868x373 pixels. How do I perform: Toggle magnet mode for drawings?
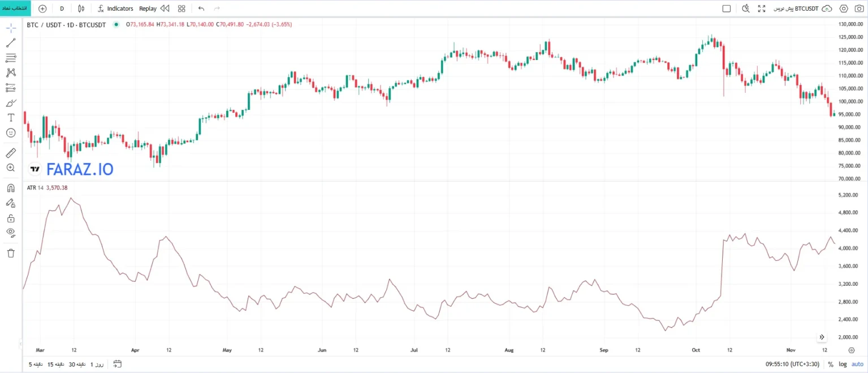coord(11,188)
